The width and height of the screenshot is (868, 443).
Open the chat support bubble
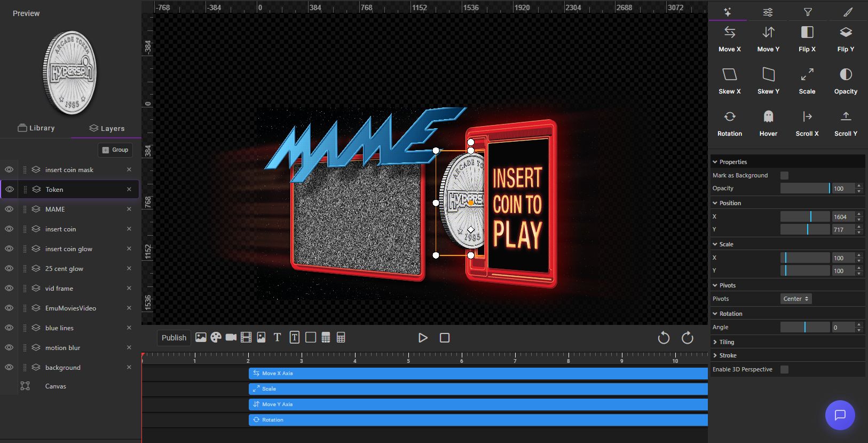pyautogui.click(x=840, y=415)
